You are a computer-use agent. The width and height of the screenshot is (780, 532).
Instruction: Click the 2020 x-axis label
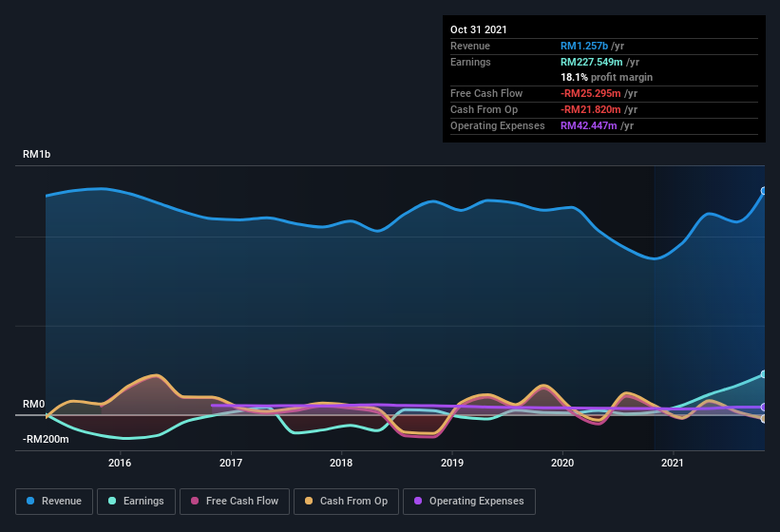point(562,463)
